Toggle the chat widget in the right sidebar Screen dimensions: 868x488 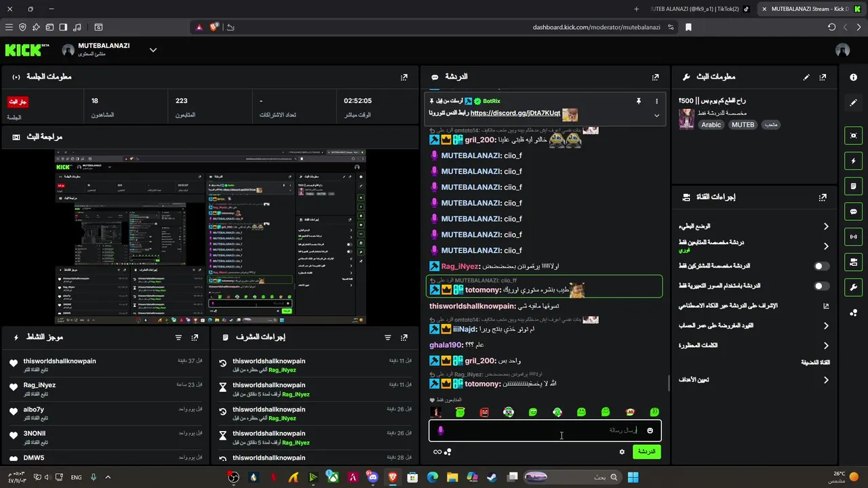[854, 211]
